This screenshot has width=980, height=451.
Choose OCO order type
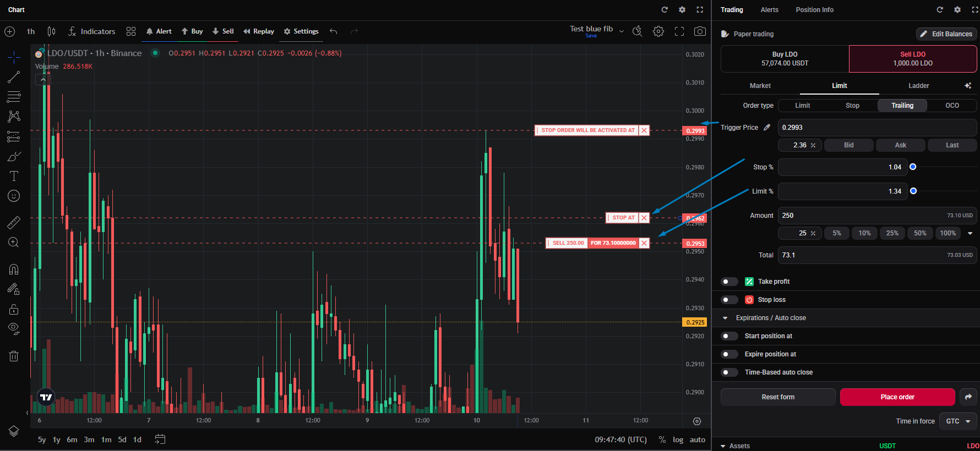952,106
